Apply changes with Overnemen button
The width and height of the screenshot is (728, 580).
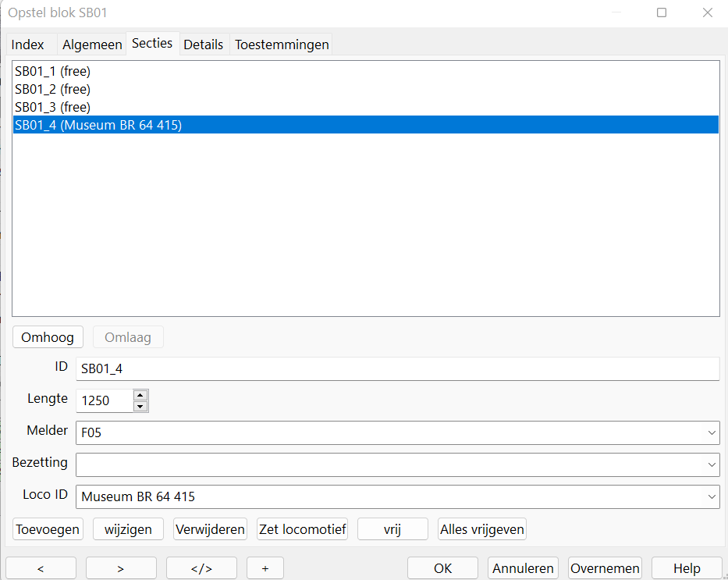coord(605,568)
